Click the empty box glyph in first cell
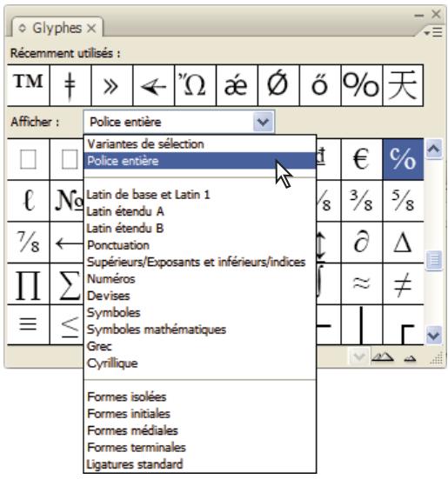This screenshot has height=479, width=448. click(x=28, y=159)
